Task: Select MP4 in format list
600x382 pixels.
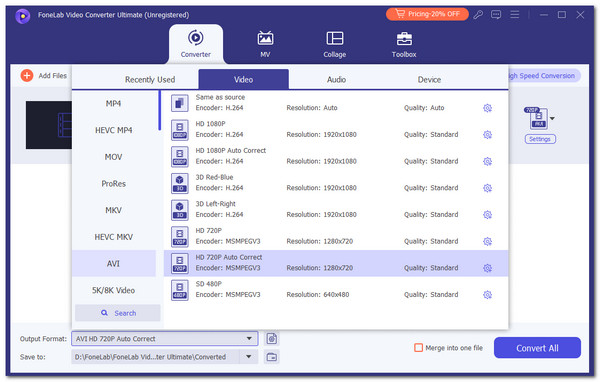Action: pyautogui.click(x=114, y=103)
